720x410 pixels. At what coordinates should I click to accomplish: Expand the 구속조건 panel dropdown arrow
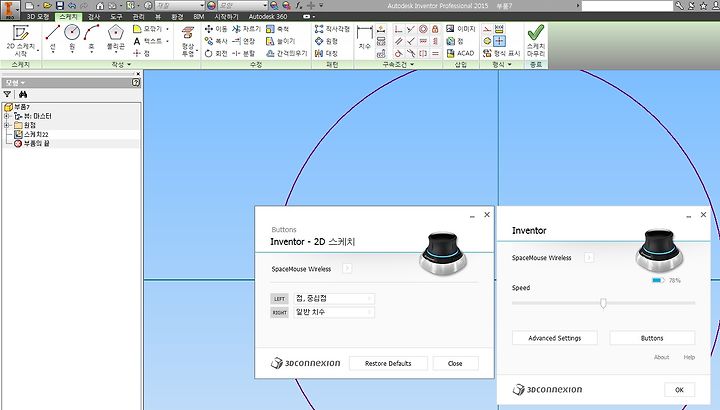coord(412,65)
